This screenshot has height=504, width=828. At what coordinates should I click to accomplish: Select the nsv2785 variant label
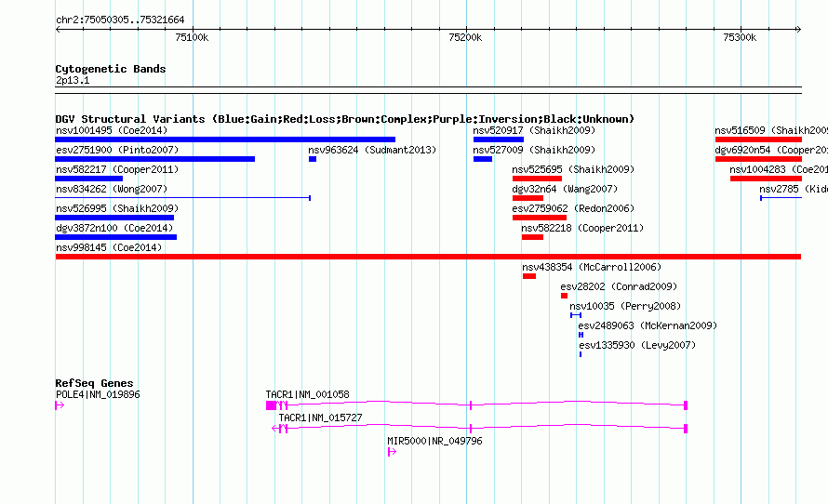(794, 189)
